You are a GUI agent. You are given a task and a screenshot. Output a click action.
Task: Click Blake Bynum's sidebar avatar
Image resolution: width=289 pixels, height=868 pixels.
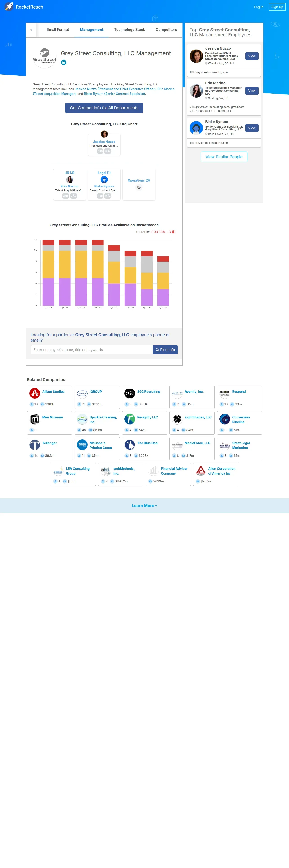196,128
